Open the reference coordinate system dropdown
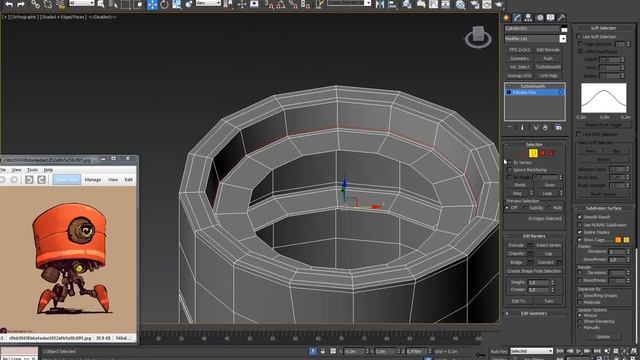Image resolution: width=640 pixels, height=360 pixels. pos(208,3)
